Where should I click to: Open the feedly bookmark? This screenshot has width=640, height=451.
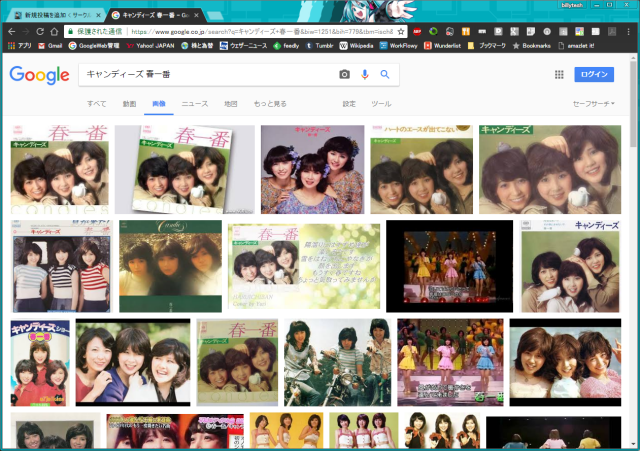(x=286, y=46)
